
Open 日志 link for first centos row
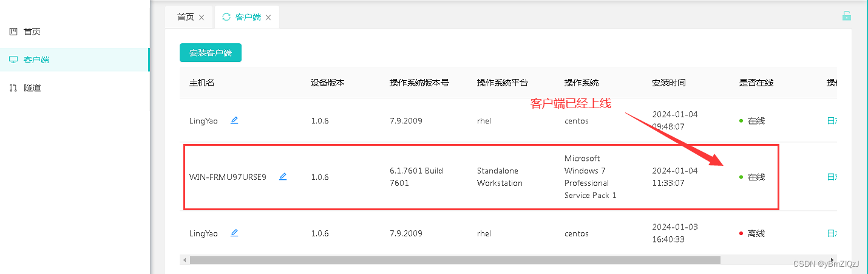point(832,121)
